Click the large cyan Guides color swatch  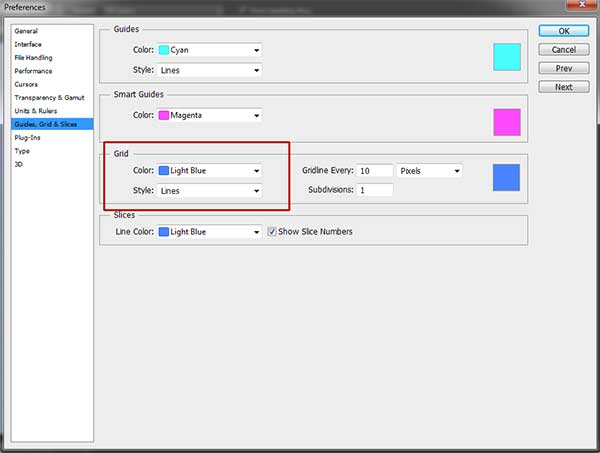pyautogui.click(x=507, y=57)
